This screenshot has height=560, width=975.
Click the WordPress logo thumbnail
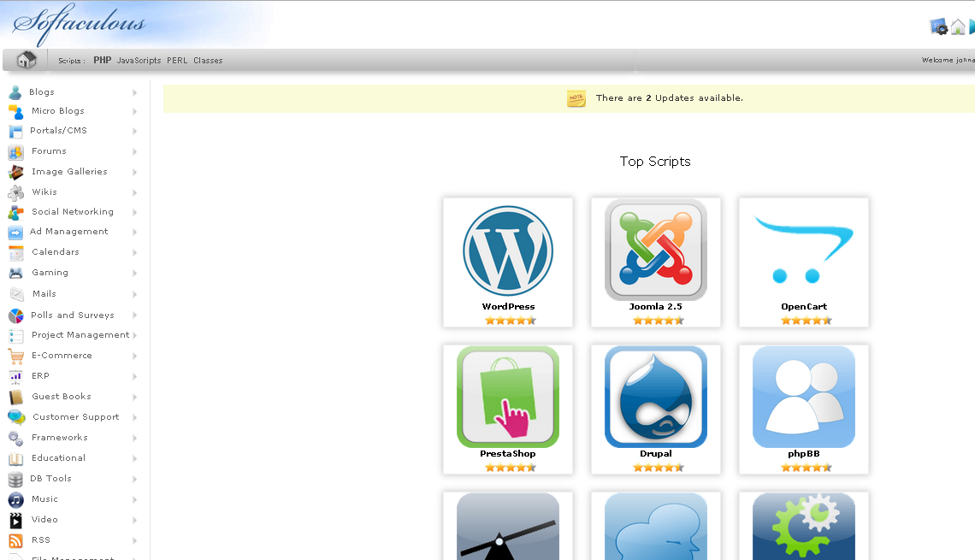pyautogui.click(x=508, y=251)
